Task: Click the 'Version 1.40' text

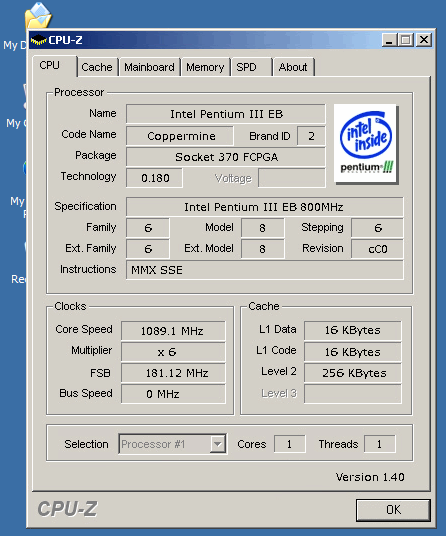Action: 370,477
